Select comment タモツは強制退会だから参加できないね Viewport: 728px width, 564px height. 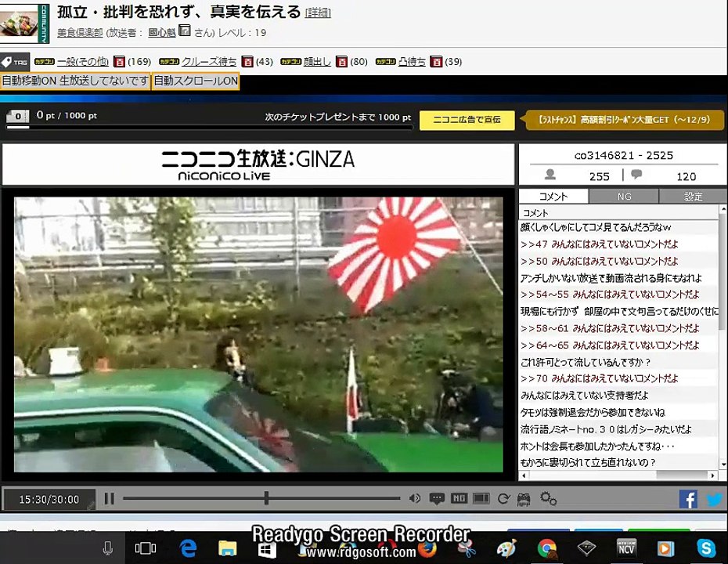click(619, 412)
